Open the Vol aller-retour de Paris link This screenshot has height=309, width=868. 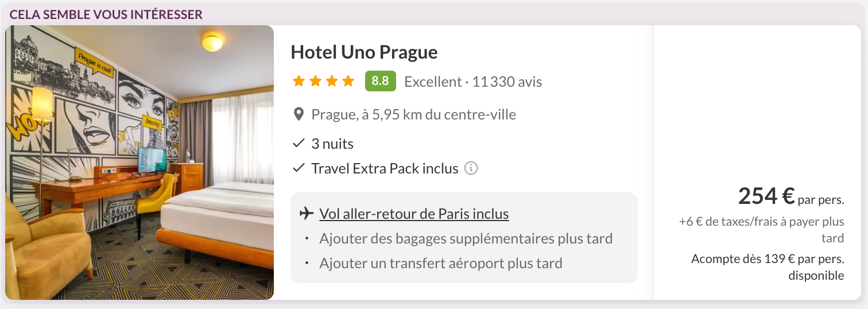tap(414, 214)
